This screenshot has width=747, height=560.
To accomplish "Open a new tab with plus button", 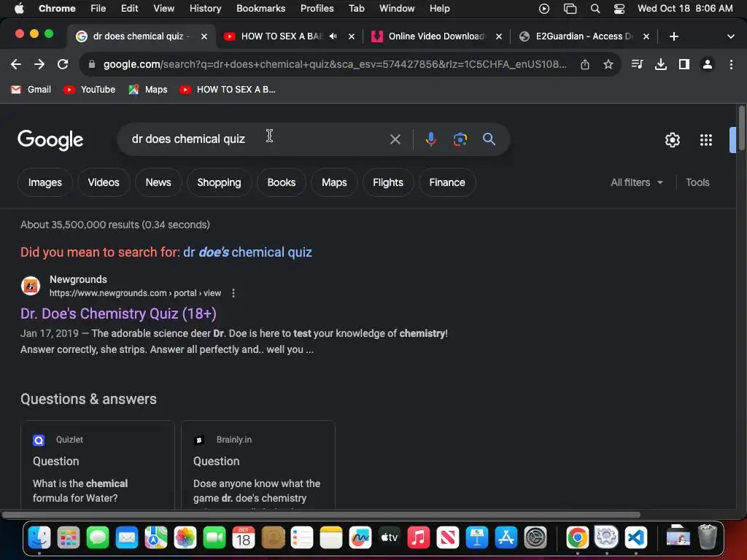I will pos(673,36).
